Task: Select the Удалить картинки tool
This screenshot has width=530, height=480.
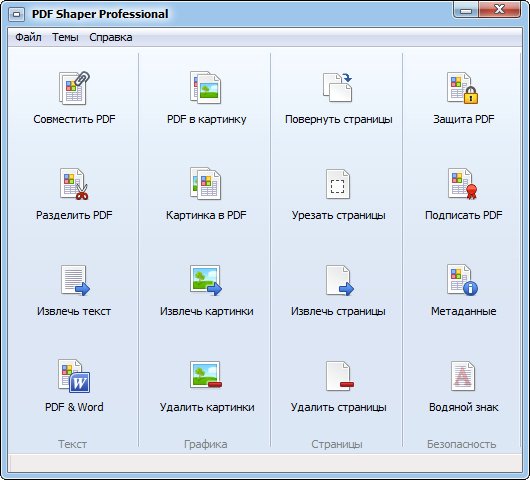Action: 206,386
